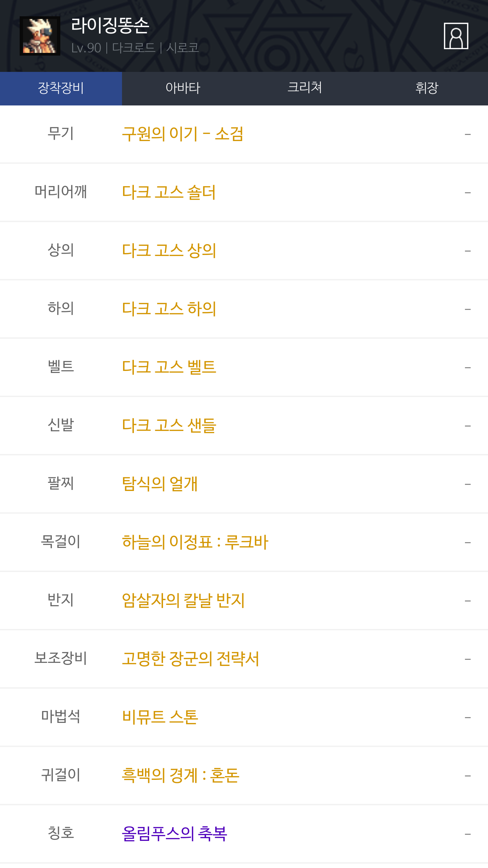Click the purple title 올림푸스의 축복
The image size is (488, 868).
tap(174, 834)
